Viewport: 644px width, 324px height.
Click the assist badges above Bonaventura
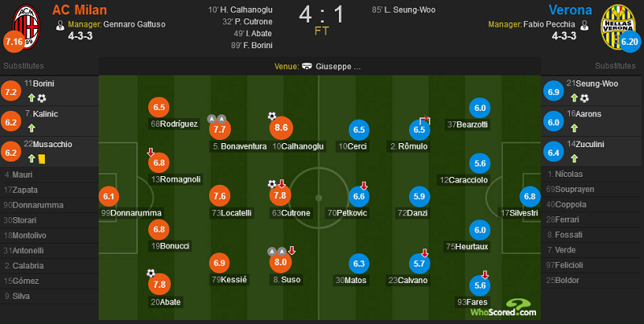[x=217, y=119]
